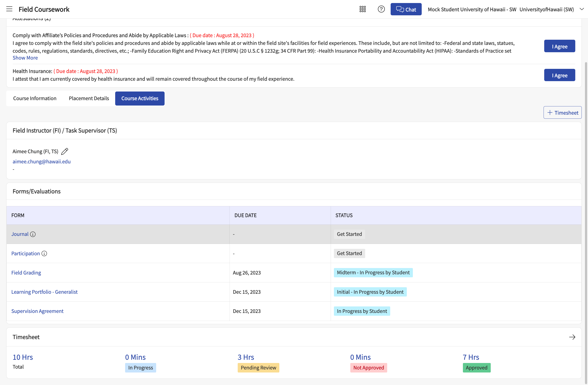Screen dimensions: 588x385
Task: Open the hamburger navigation menu
Action: pyautogui.click(x=9, y=9)
